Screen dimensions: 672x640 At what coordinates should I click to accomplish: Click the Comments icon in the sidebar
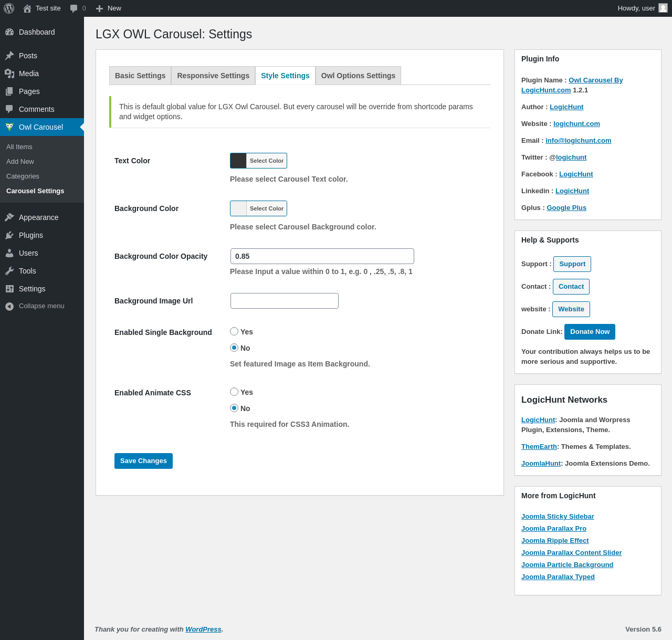pos(9,109)
